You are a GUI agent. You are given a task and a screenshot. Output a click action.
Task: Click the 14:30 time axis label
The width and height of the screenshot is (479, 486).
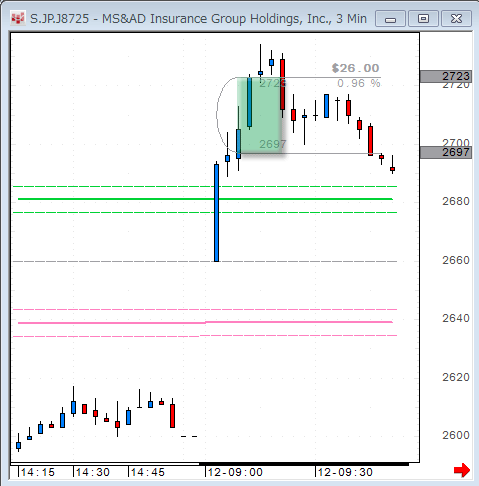(x=93, y=472)
